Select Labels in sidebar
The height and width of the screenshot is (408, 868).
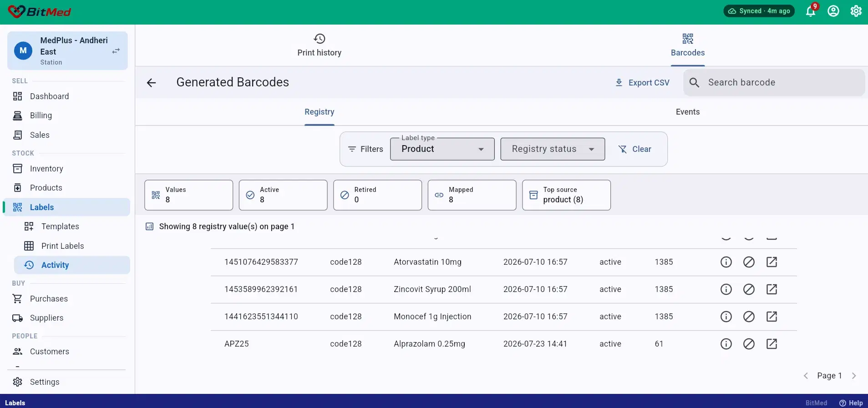pos(67,207)
